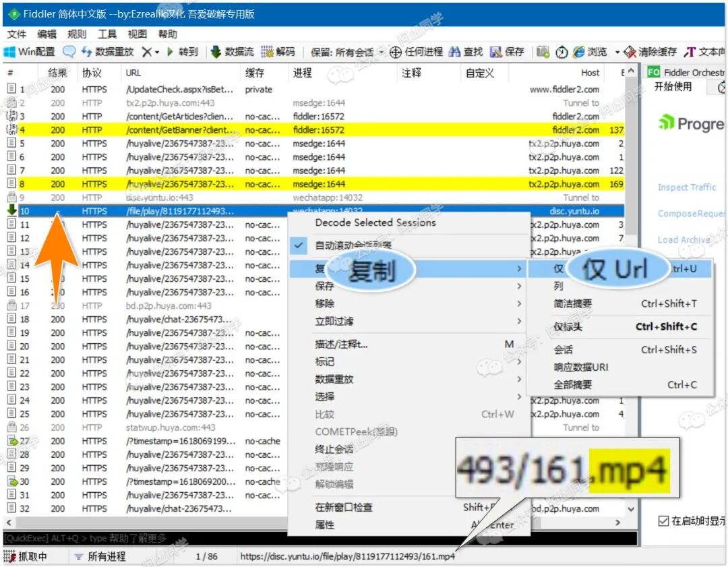
Task: Click the X remove sessions icon
Action: point(146,52)
